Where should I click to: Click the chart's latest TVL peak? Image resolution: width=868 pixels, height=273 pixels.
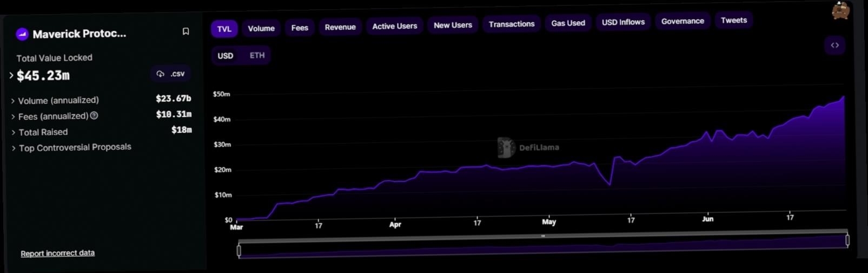[x=843, y=97]
